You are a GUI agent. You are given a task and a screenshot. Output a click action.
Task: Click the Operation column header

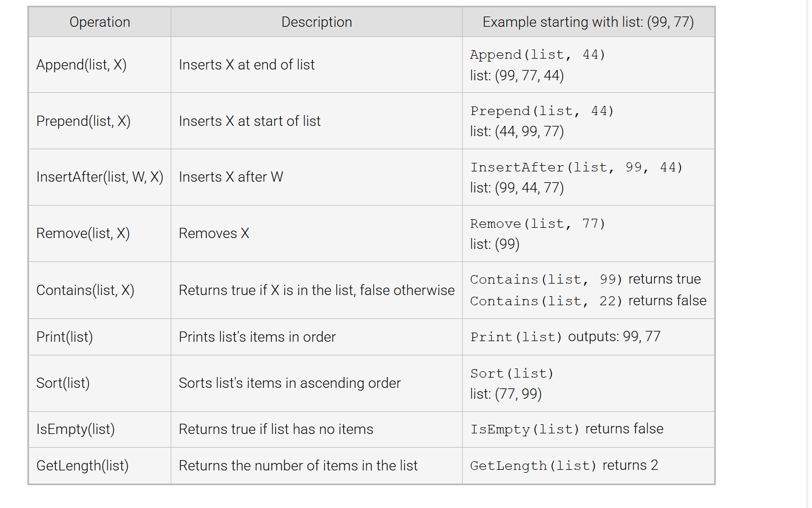[100, 22]
